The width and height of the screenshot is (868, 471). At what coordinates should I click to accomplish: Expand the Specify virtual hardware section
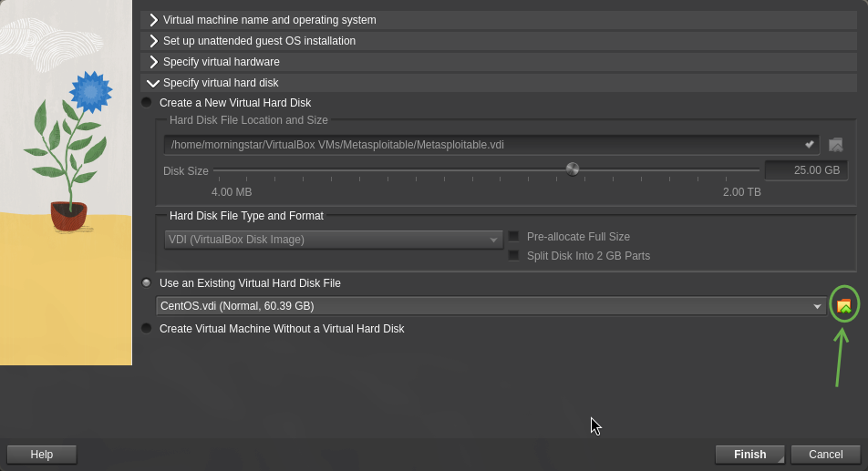[498, 62]
